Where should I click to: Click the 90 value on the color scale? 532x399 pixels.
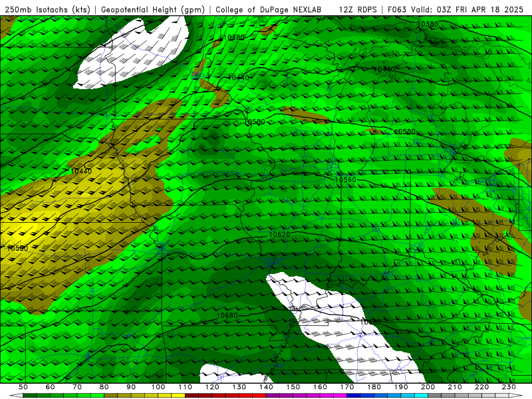[x=131, y=387]
